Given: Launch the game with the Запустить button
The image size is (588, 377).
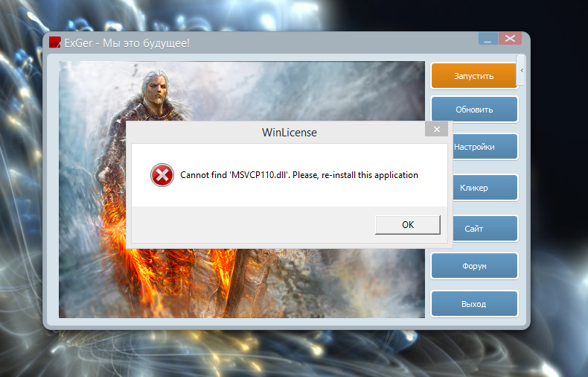Looking at the screenshot, I should [x=473, y=76].
